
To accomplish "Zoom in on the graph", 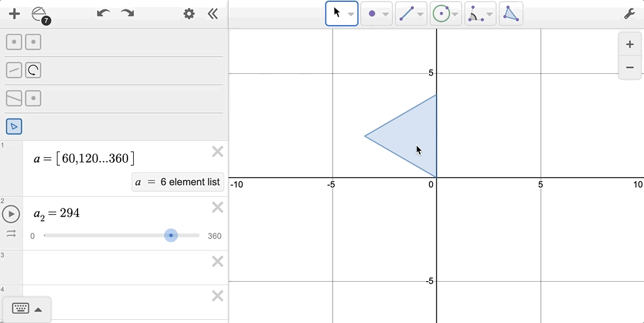I will (x=630, y=45).
